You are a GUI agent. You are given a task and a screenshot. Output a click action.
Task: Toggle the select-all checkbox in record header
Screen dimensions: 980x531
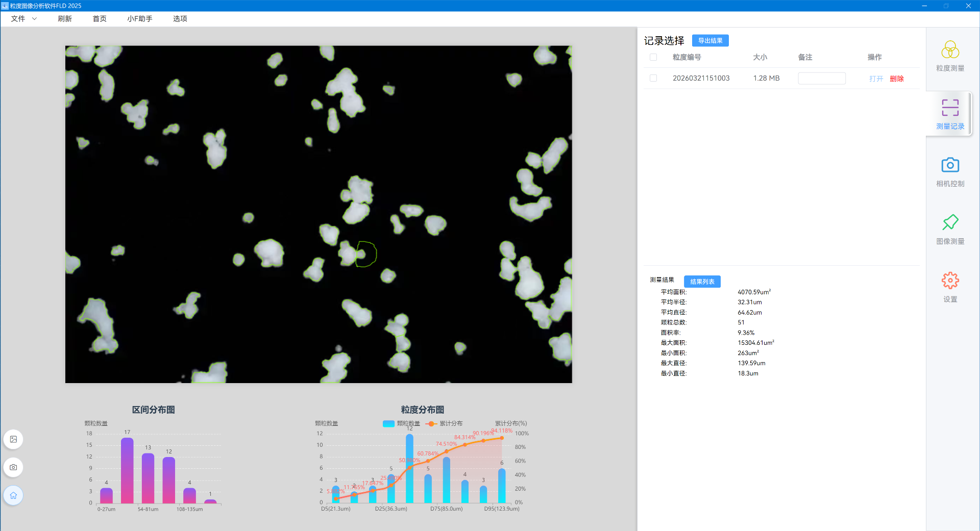click(x=653, y=57)
